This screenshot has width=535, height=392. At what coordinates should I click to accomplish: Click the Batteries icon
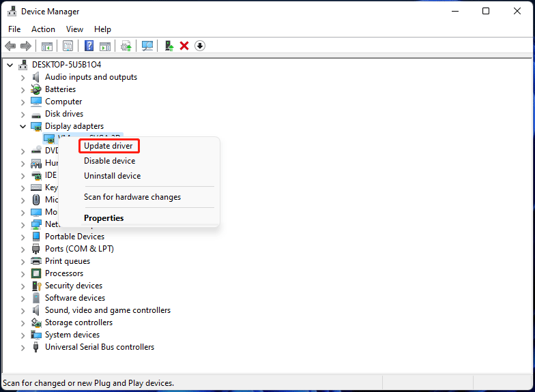[35, 89]
